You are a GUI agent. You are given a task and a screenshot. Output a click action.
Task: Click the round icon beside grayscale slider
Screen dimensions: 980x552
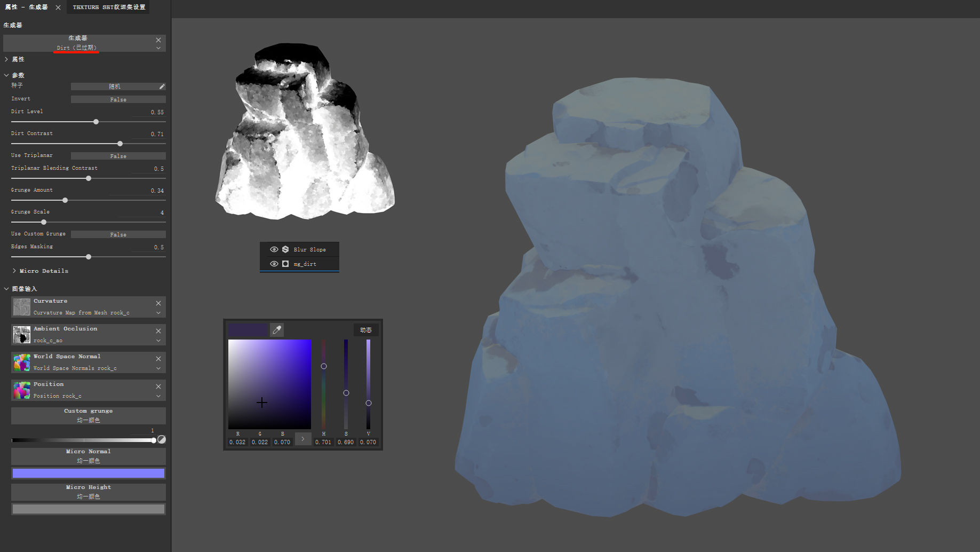coord(162,439)
